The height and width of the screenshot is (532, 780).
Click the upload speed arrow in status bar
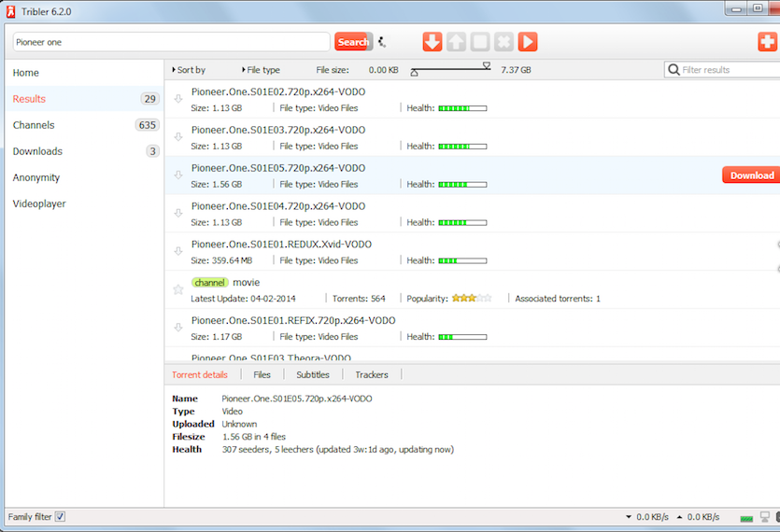679,517
